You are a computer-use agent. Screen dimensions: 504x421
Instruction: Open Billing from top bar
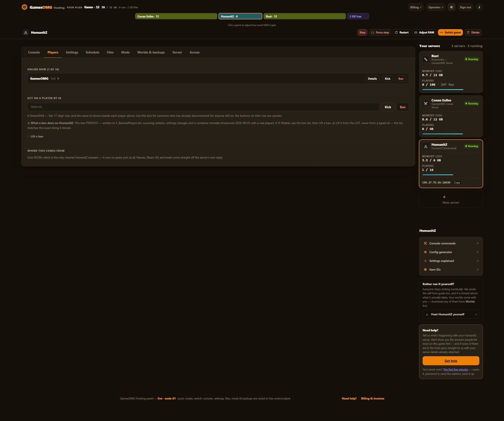point(416,7)
